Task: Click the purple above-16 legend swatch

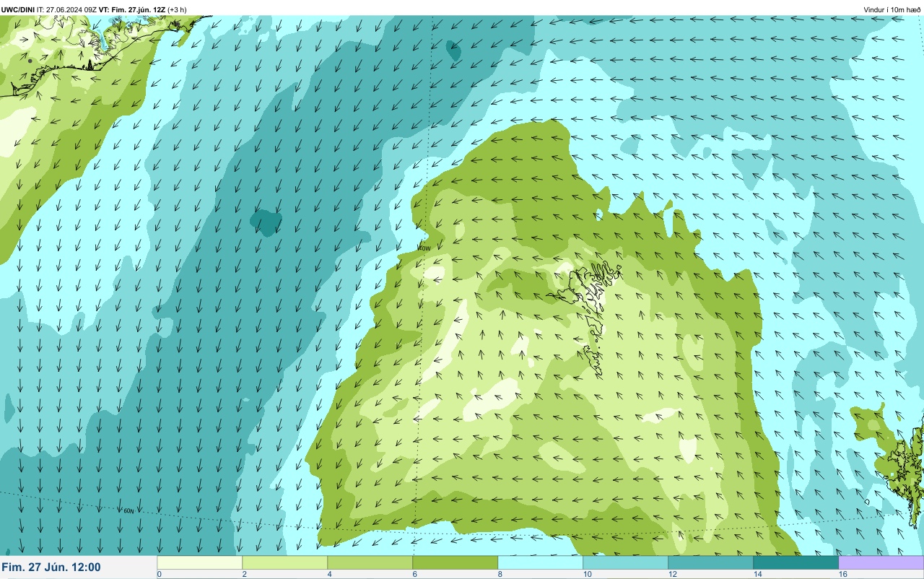Action: point(881,562)
